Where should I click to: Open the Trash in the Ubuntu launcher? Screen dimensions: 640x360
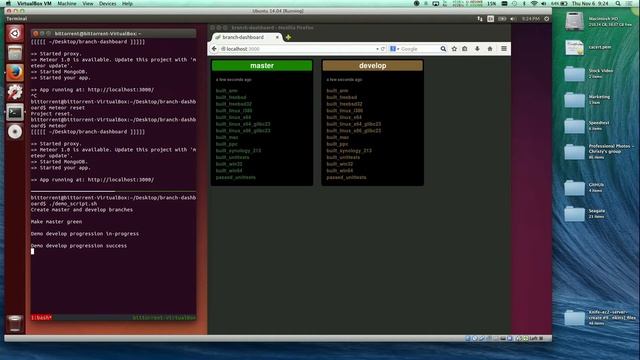tap(15, 323)
